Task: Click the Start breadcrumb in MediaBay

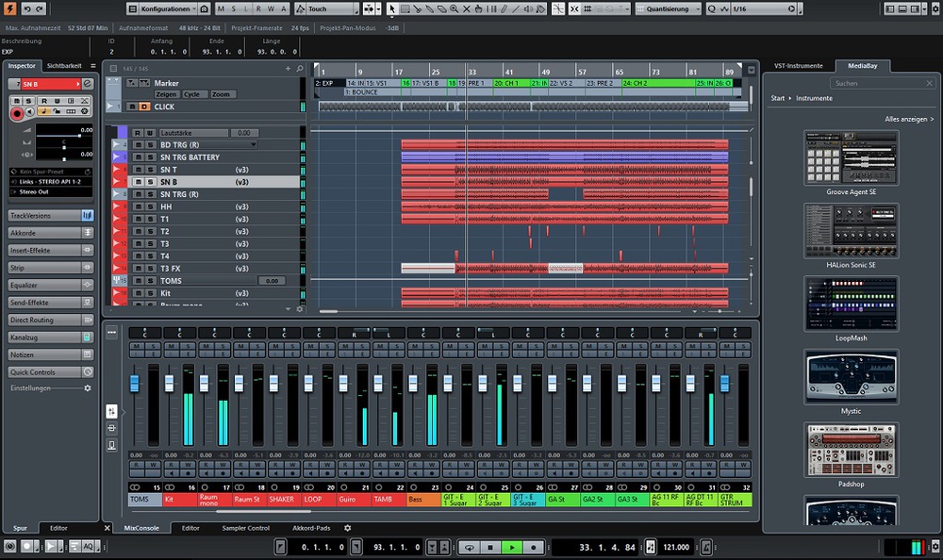Action: pyautogui.click(x=778, y=98)
